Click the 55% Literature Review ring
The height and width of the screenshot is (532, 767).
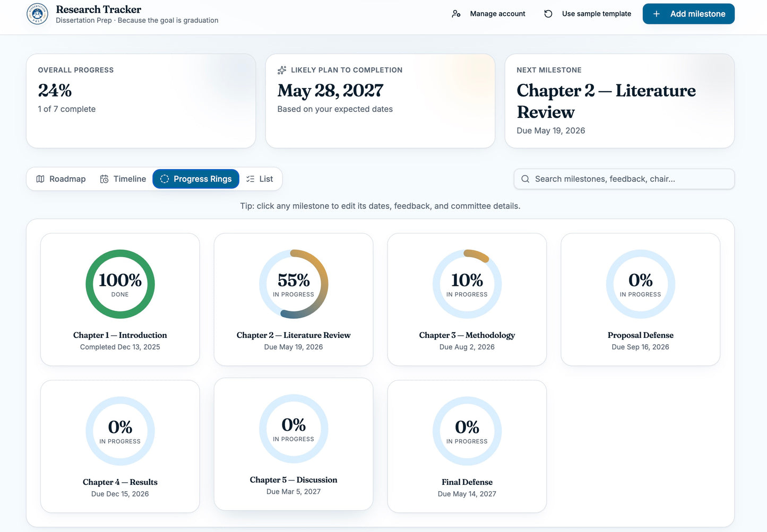point(294,284)
